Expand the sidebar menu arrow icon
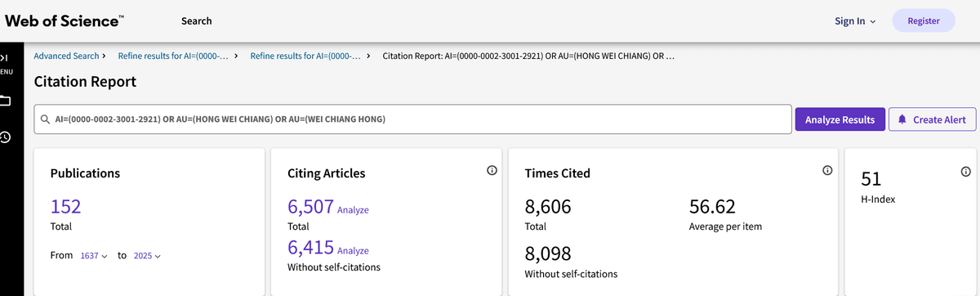980x296 pixels. [5, 58]
